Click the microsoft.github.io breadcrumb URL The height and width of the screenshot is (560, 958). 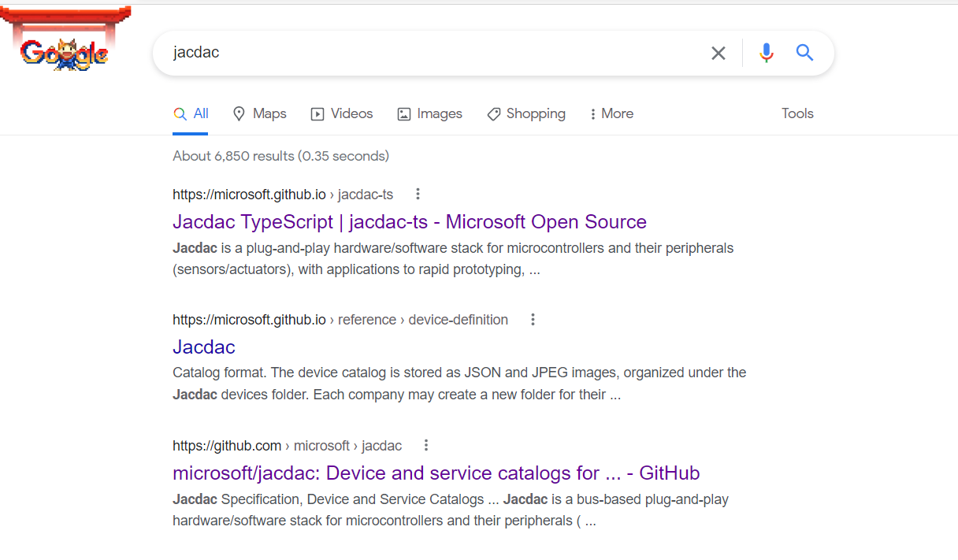(x=249, y=194)
